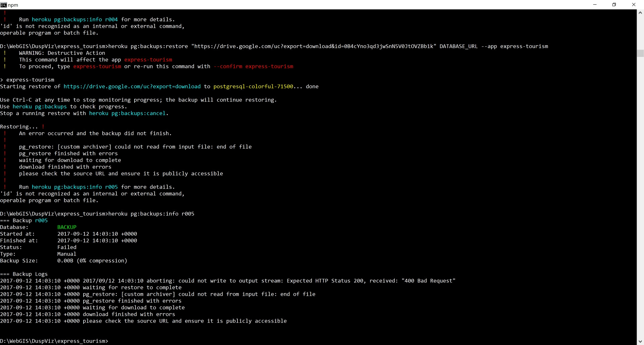
Task: Click the empty prompt line awaiting input
Action: pos(54,341)
